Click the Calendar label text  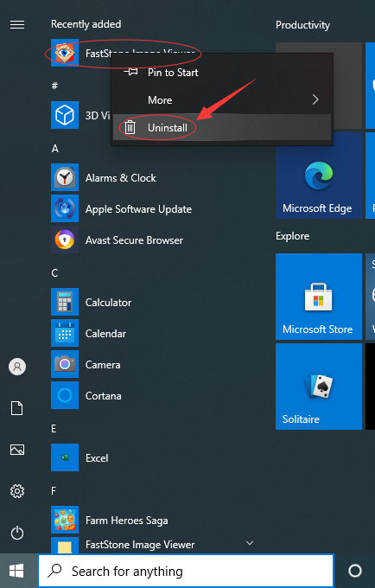(105, 334)
